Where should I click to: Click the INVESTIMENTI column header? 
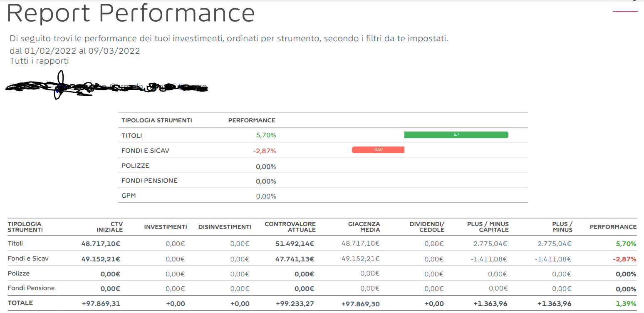tap(165, 227)
